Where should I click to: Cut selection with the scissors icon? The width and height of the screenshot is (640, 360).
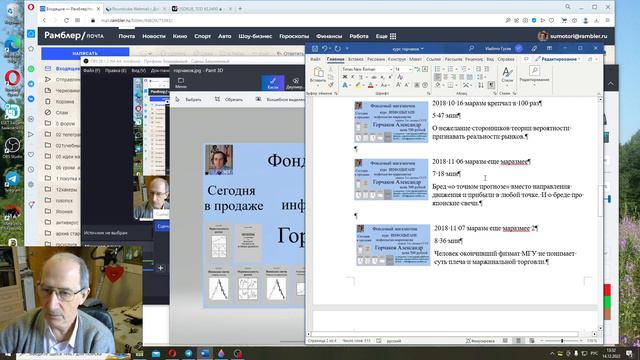(x=331, y=69)
